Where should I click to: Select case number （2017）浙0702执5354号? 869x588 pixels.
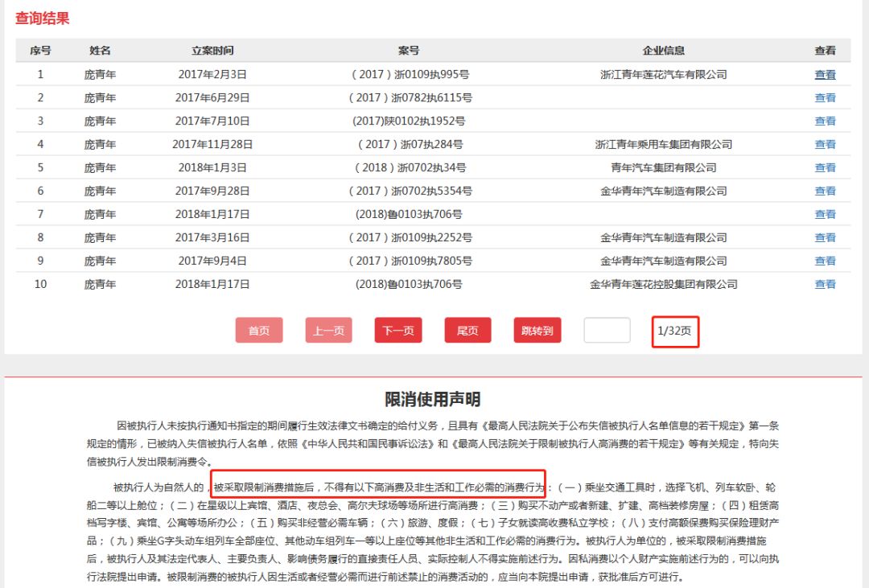[410, 191]
